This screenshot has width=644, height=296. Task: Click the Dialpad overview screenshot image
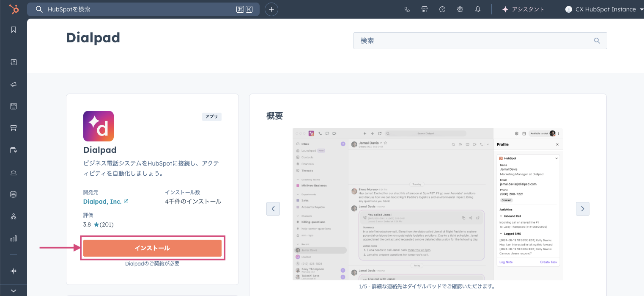point(428,204)
